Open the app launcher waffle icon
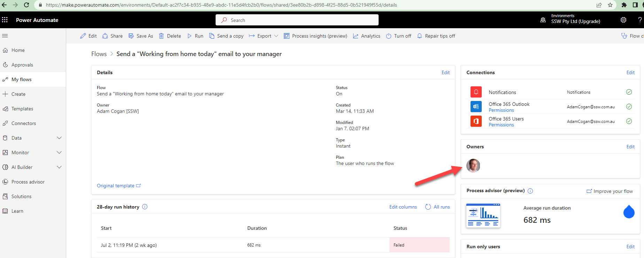Screen dimensions: 644x258 coord(5,20)
